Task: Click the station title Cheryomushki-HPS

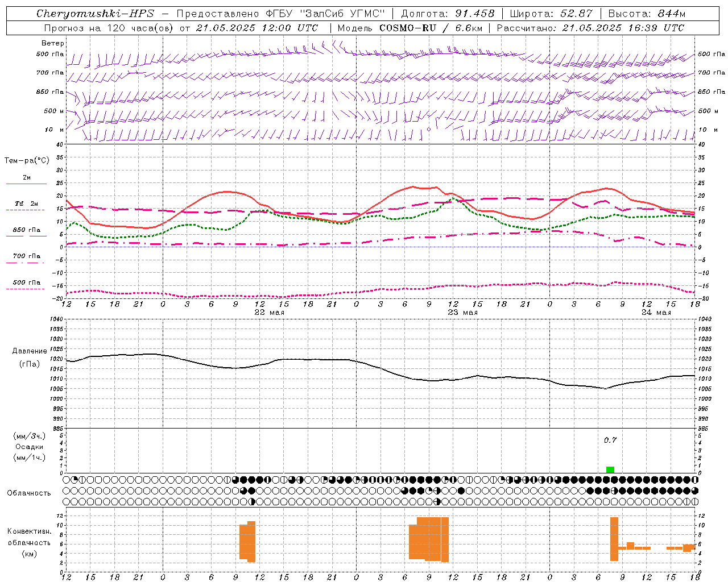Action: 95,14
